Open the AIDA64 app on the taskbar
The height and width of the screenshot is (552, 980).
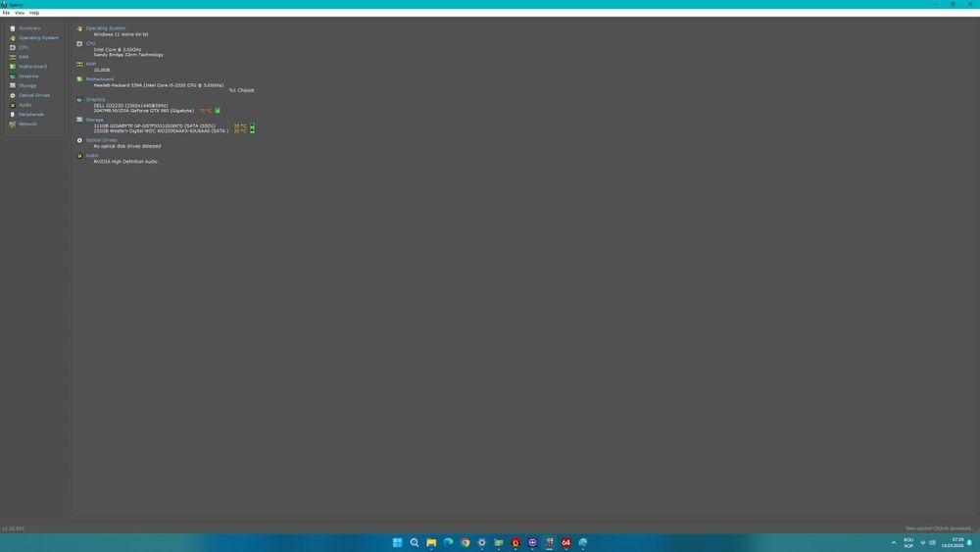click(x=565, y=542)
